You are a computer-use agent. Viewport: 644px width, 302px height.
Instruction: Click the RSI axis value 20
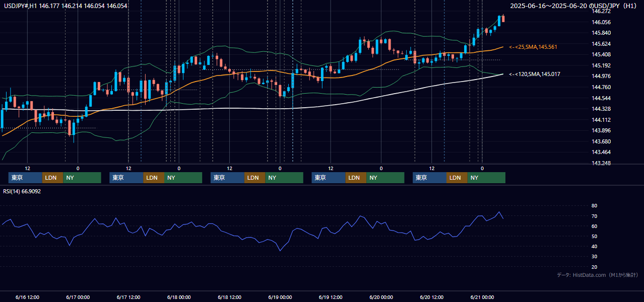pos(594,267)
